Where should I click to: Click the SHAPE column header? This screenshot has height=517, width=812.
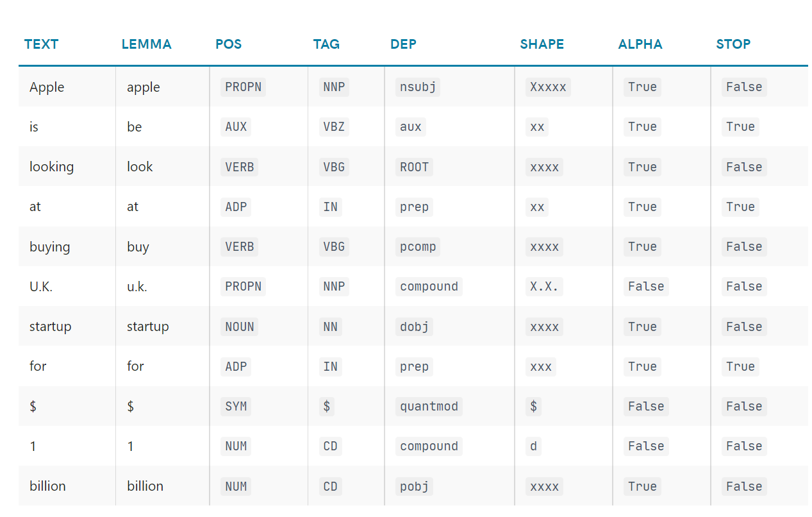click(x=542, y=44)
